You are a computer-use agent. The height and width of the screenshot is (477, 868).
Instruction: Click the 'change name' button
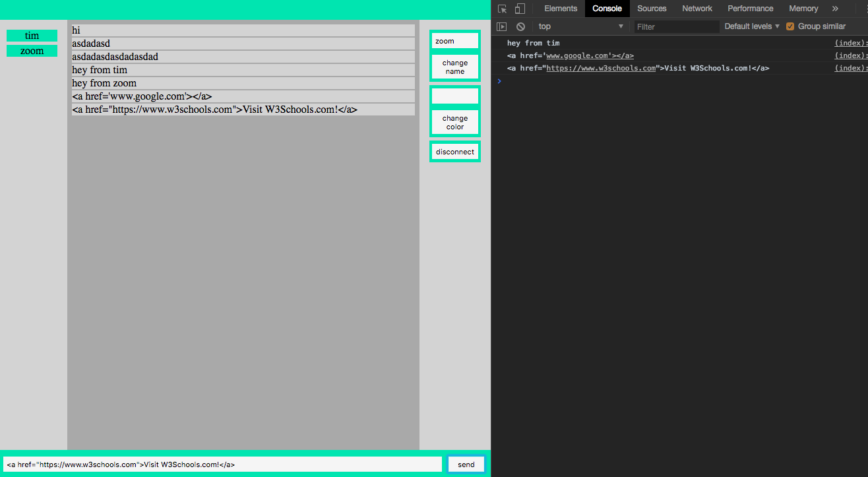[455, 67]
